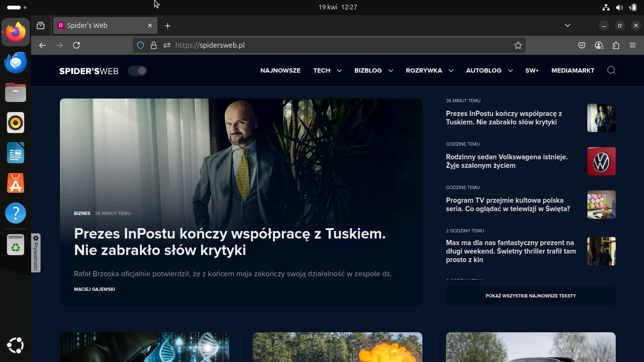The image size is (644, 362).
Task: Click the tracking protection shield icon
Action: click(140, 45)
